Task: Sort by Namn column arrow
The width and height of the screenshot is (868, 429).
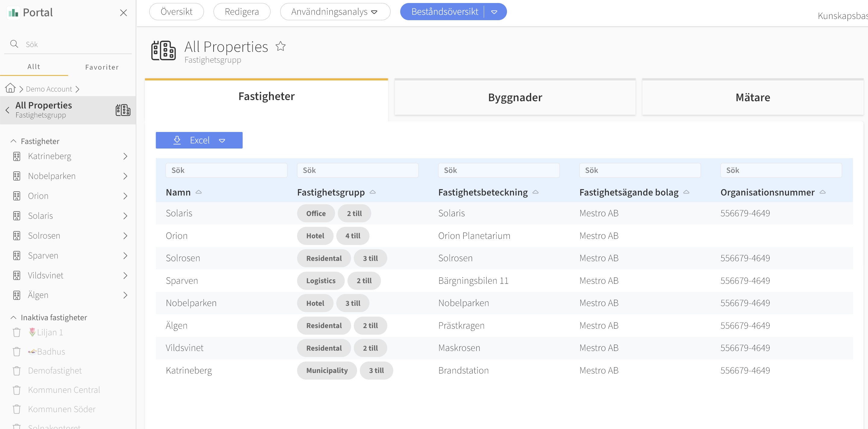Action: [x=199, y=192]
